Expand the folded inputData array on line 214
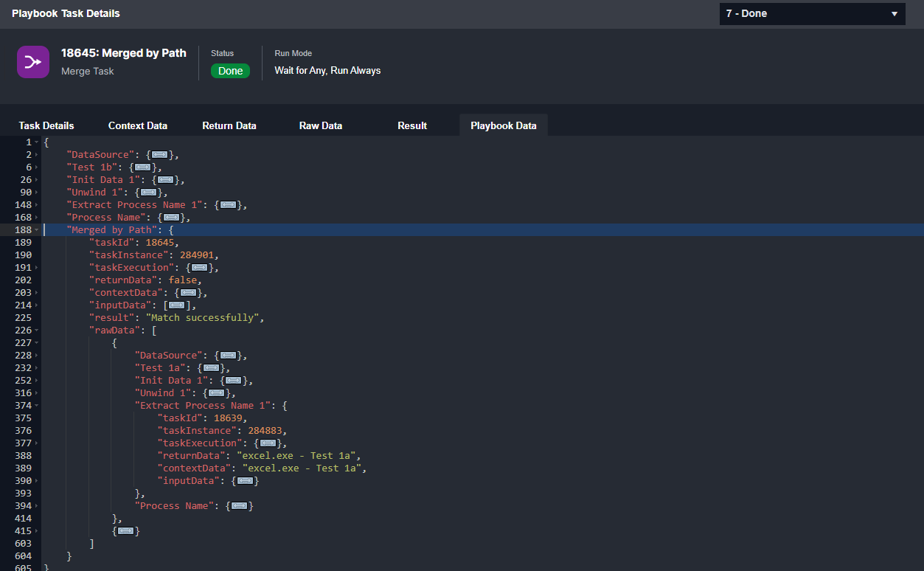This screenshot has width=924, height=571. (177, 305)
